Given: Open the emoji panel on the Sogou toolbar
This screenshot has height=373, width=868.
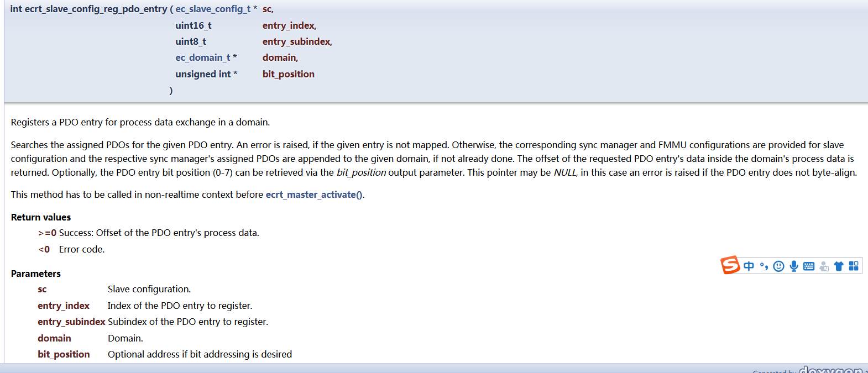Looking at the screenshot, I should 779,265.
